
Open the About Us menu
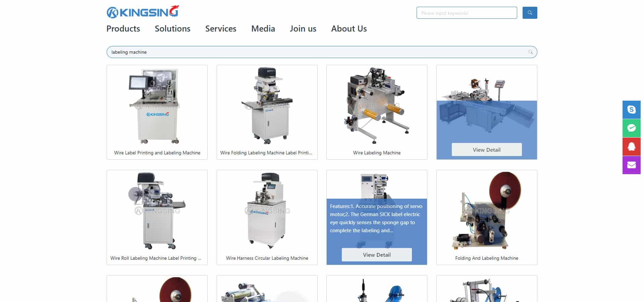(349, 29)
